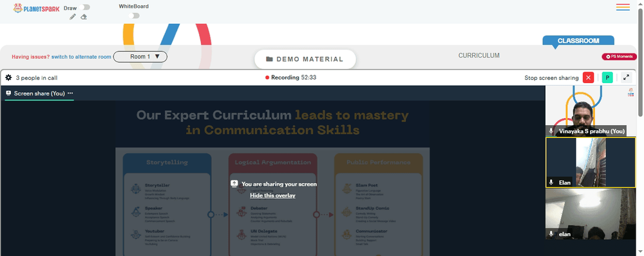Click the Youtuber icon in slide
The image size is (644, 256).
point(135,235)
